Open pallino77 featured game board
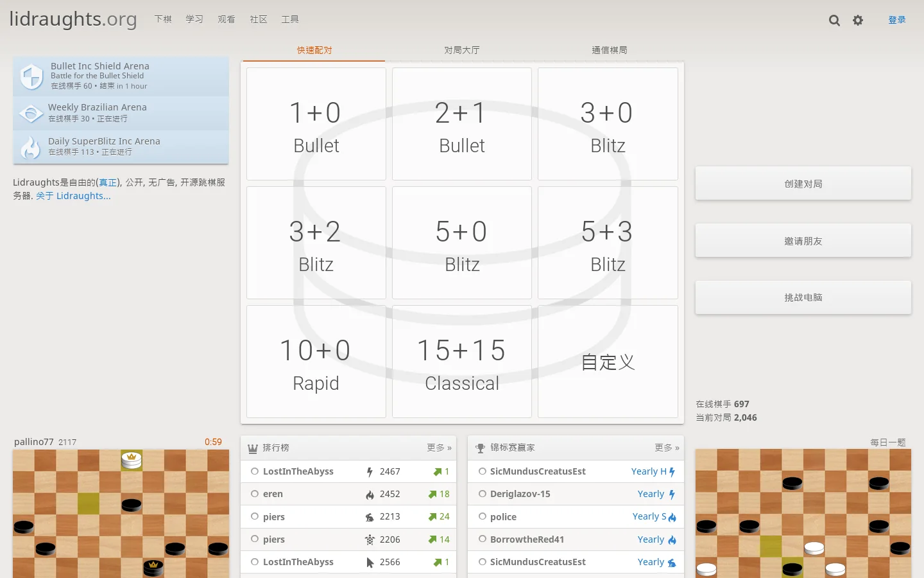Screen dimensions: 924x578 pos(121,514)
